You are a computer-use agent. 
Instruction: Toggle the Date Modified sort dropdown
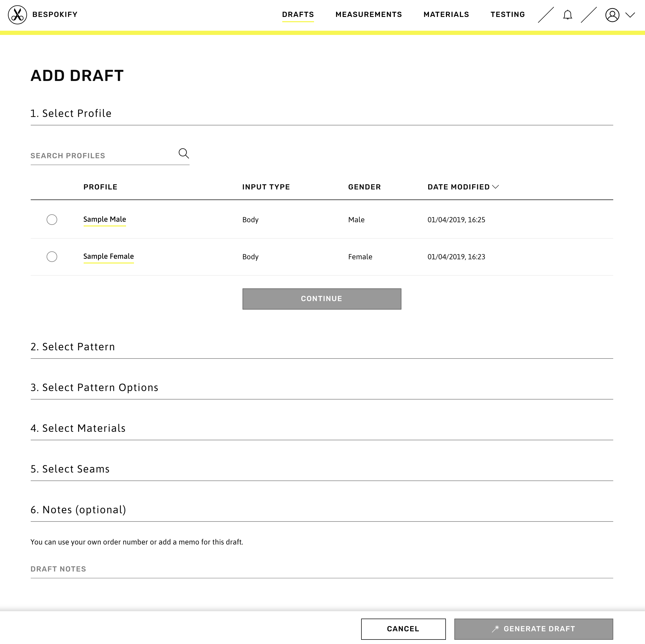point(496,187)
